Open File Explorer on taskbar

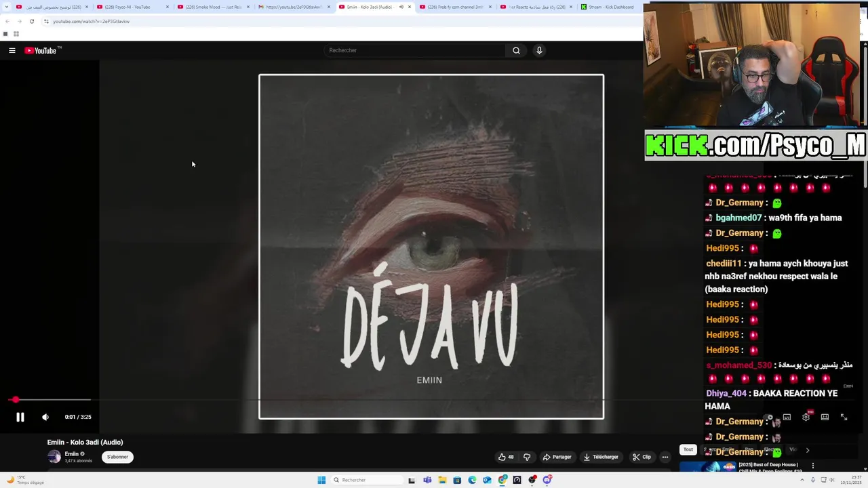442,480
